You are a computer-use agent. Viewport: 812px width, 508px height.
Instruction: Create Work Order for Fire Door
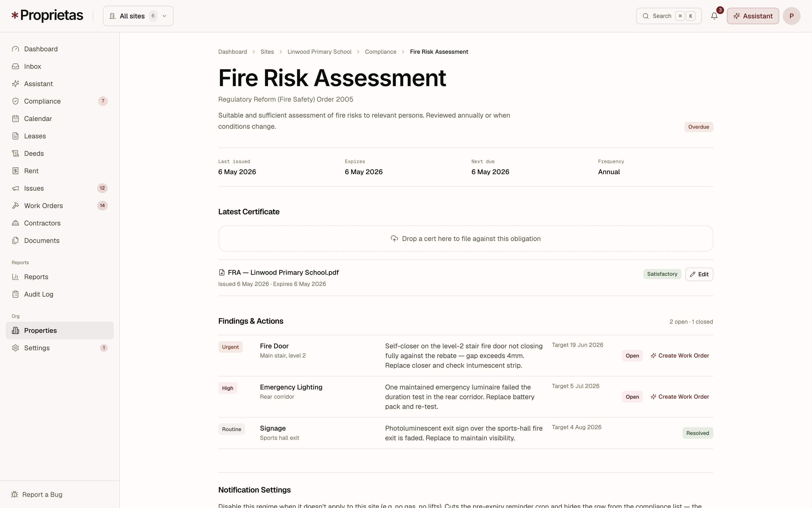point(680,356)
